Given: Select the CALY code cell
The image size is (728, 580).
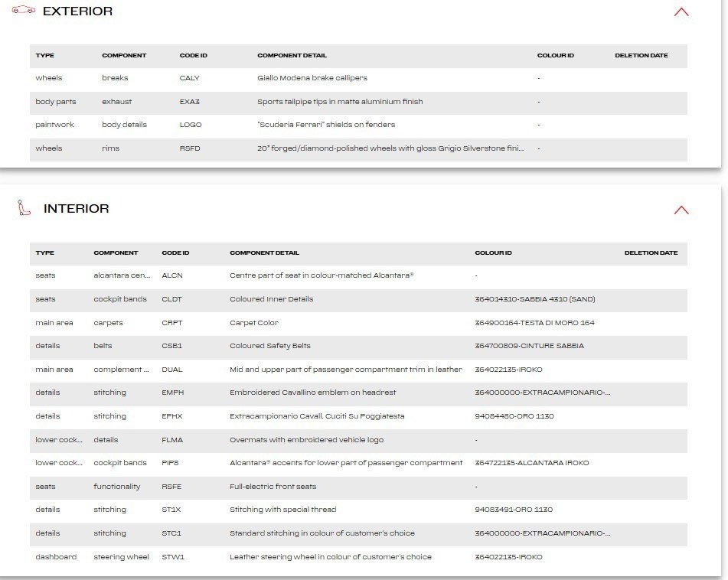Looking at the screenshot, I should coord(189,78).
